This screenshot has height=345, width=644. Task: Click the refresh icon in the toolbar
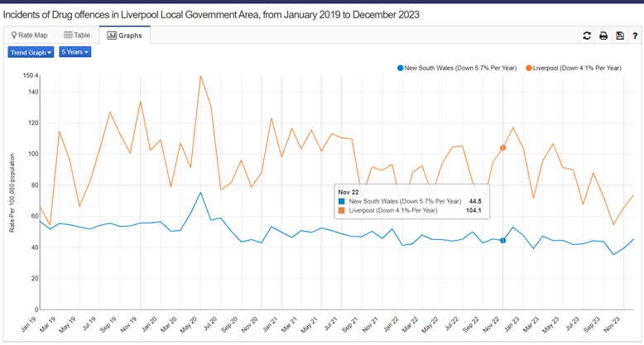tap(587, 36)
